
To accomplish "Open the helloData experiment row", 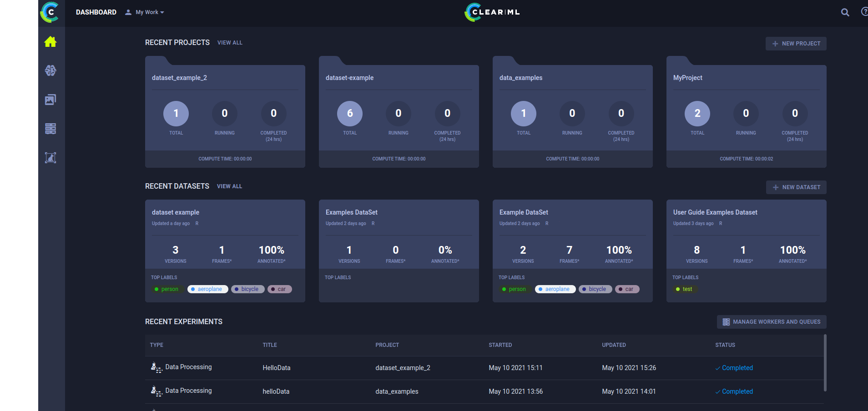I will [x=484, y=391].
